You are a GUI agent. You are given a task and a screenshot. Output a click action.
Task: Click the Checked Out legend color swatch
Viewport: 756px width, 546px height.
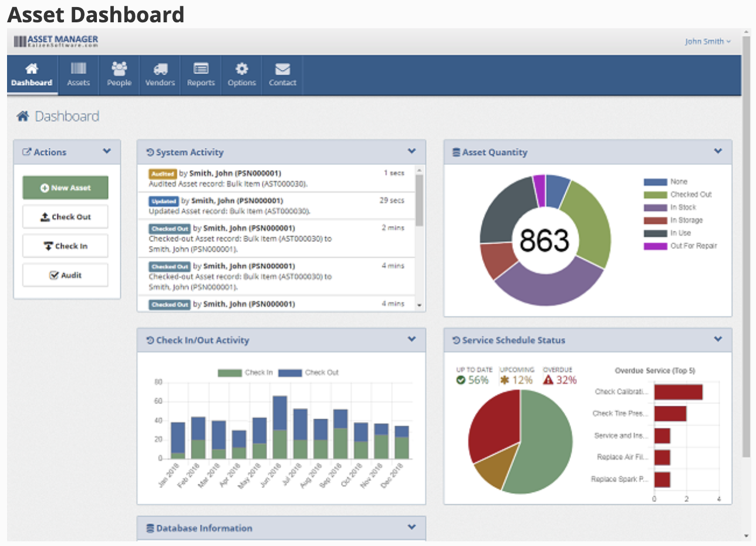[x=655, y=195]
